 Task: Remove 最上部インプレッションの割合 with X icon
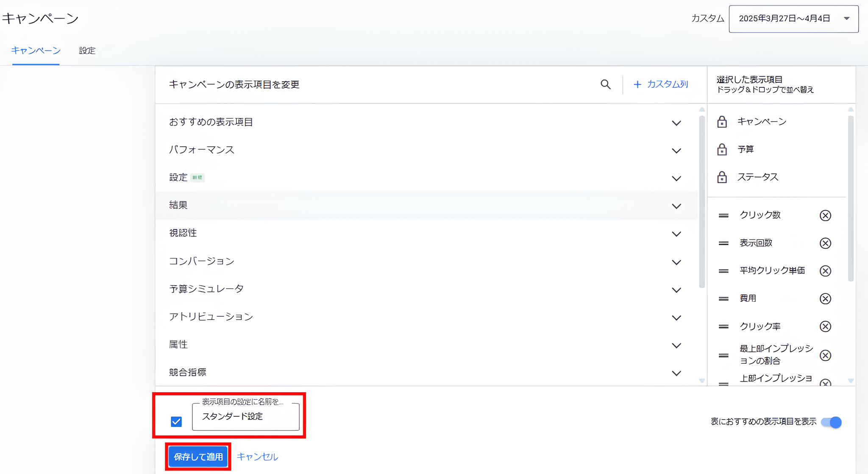coord(825,355)
